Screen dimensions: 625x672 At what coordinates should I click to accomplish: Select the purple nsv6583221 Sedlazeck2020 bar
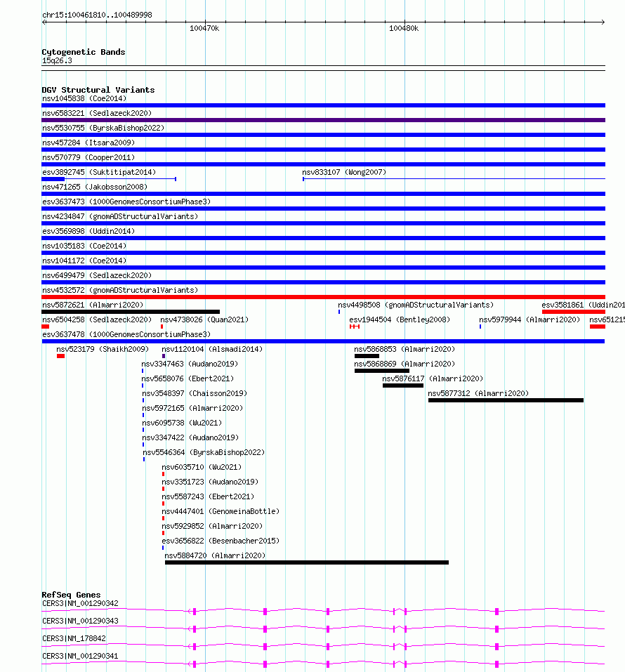point(323,120)
